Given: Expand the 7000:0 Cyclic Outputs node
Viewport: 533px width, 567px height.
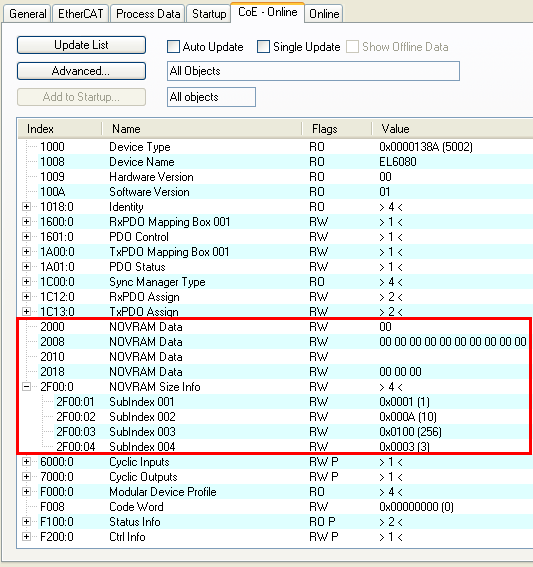Looking at the screenshot, I should pos(26,477).
